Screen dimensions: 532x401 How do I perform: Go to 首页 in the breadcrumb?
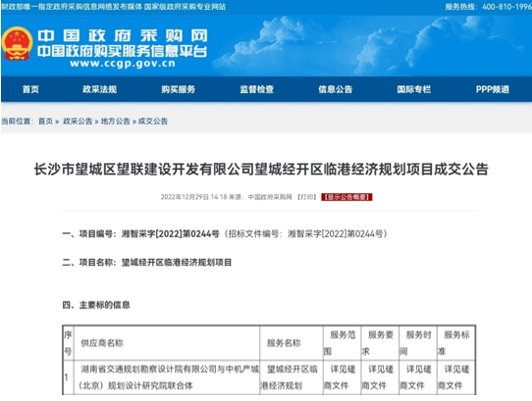click(x=45, y=121)
